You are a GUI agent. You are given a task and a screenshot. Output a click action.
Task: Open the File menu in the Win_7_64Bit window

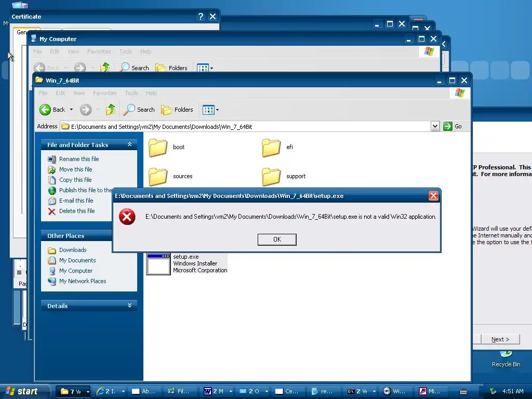[43, 93]
